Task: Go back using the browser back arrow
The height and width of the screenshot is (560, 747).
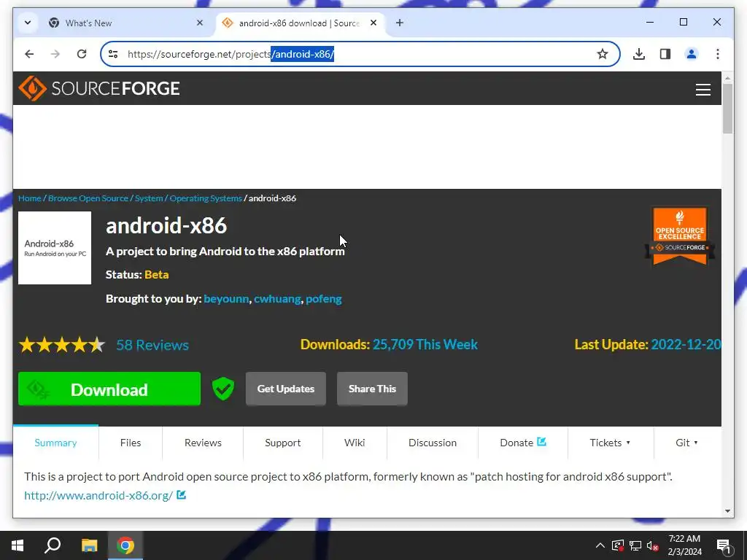Action: coord(29,54)
